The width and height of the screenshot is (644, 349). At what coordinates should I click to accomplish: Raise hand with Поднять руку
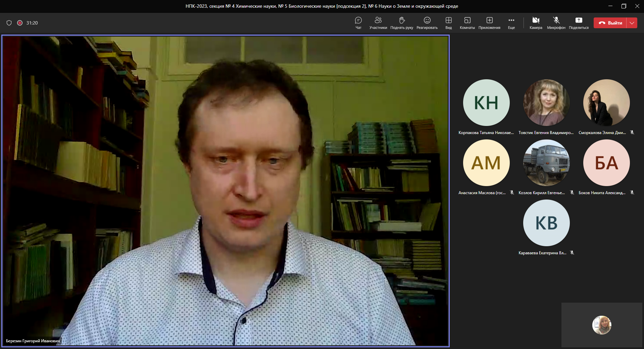point(401,23)
